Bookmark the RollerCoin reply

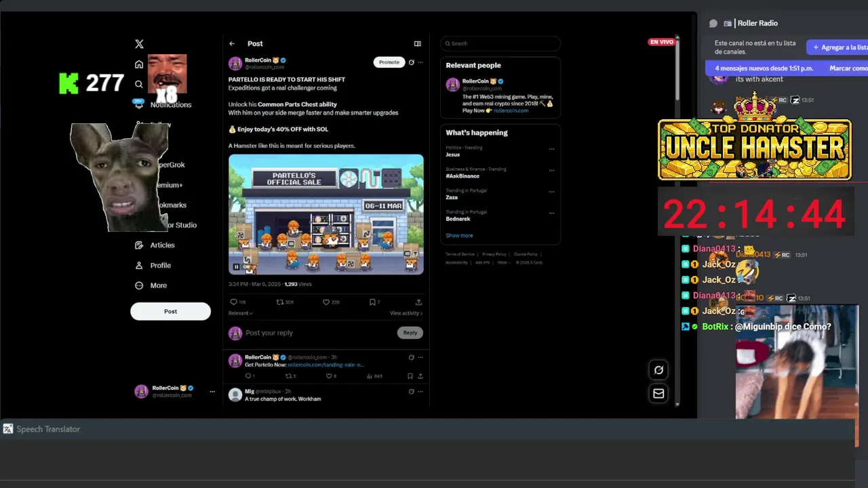[410, 375]
